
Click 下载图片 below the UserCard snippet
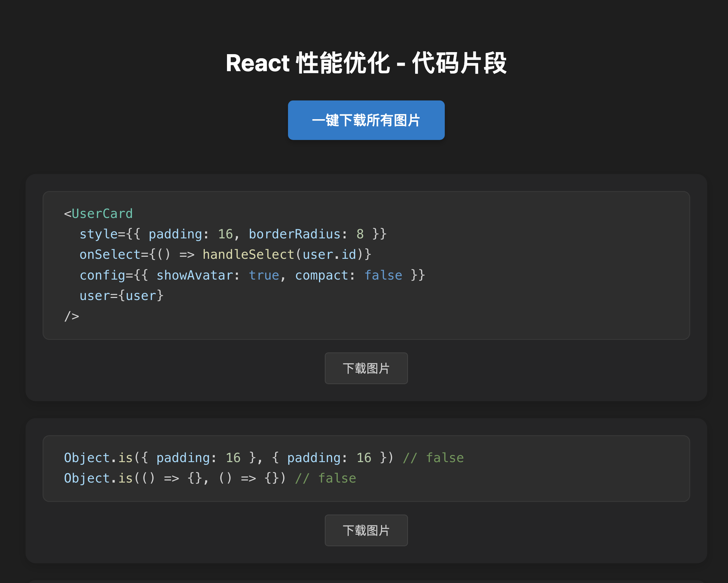tap(366, 368)
